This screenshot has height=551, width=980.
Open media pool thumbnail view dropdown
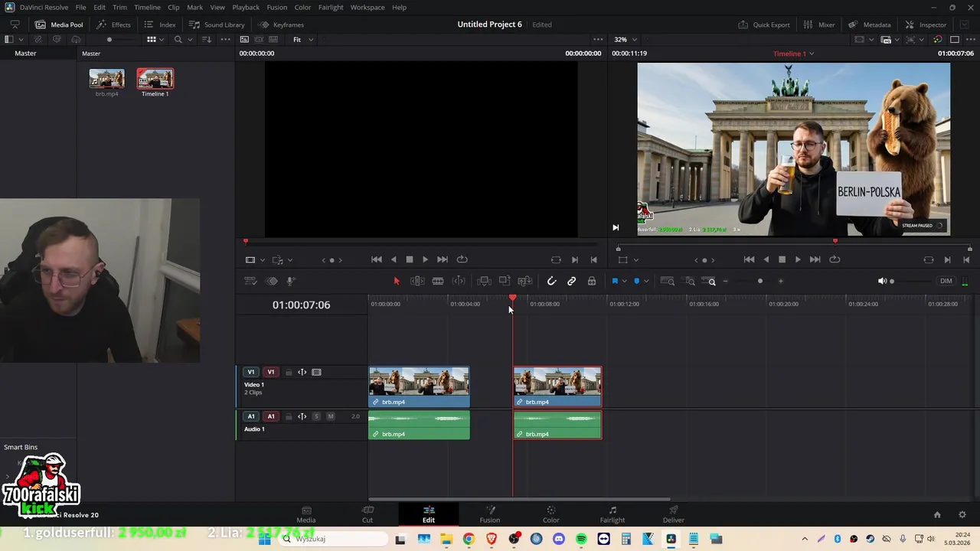click(162, 39)
